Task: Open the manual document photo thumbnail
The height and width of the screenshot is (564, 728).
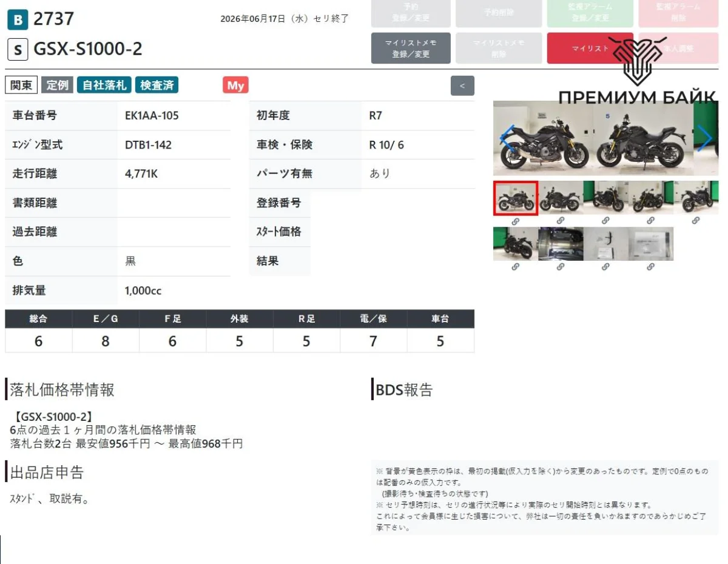Action: 651,244
